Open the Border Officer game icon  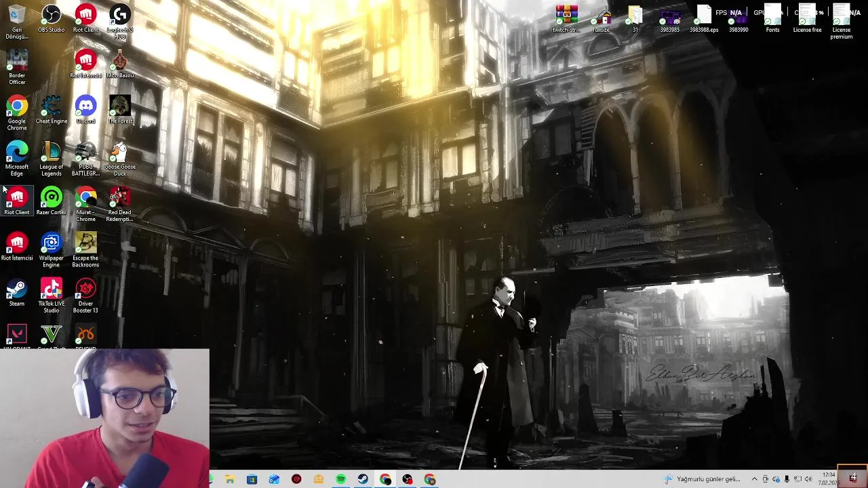[x=17, y=66]
